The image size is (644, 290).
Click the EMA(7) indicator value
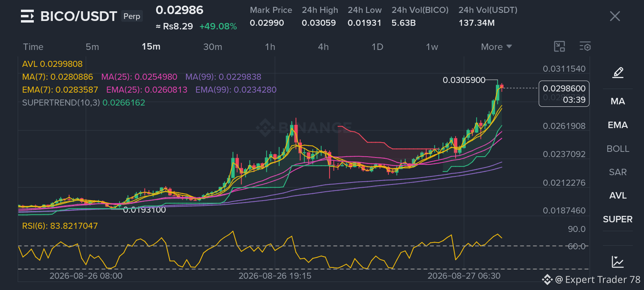(60, 90)
